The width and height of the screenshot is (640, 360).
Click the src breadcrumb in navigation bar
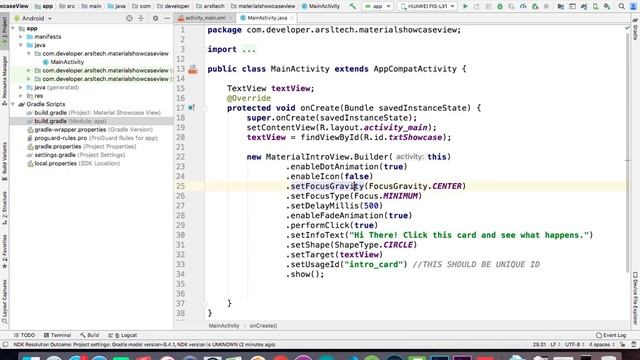tap(67, 6)
